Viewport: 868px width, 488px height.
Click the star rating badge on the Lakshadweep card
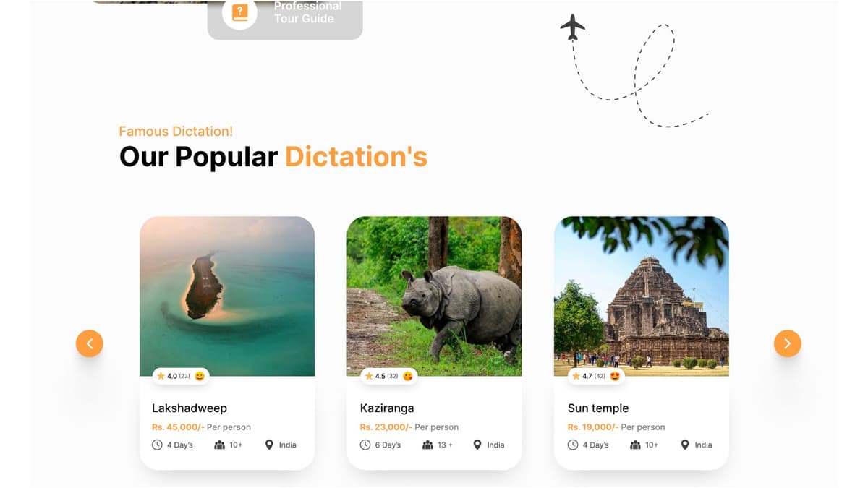coord(181,376)
